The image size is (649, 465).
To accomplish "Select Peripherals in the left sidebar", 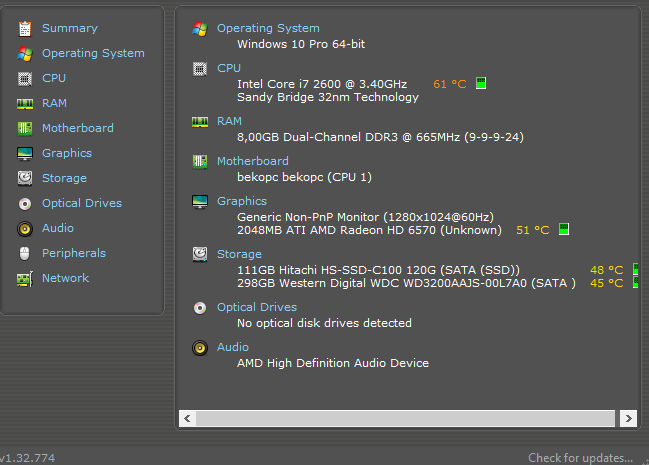I will 74,253.
